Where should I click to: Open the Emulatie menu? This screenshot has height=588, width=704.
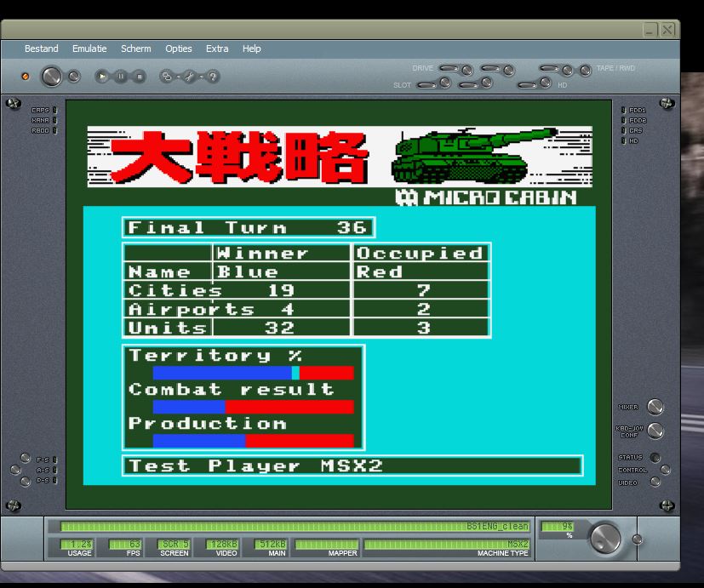click(89, 49)
